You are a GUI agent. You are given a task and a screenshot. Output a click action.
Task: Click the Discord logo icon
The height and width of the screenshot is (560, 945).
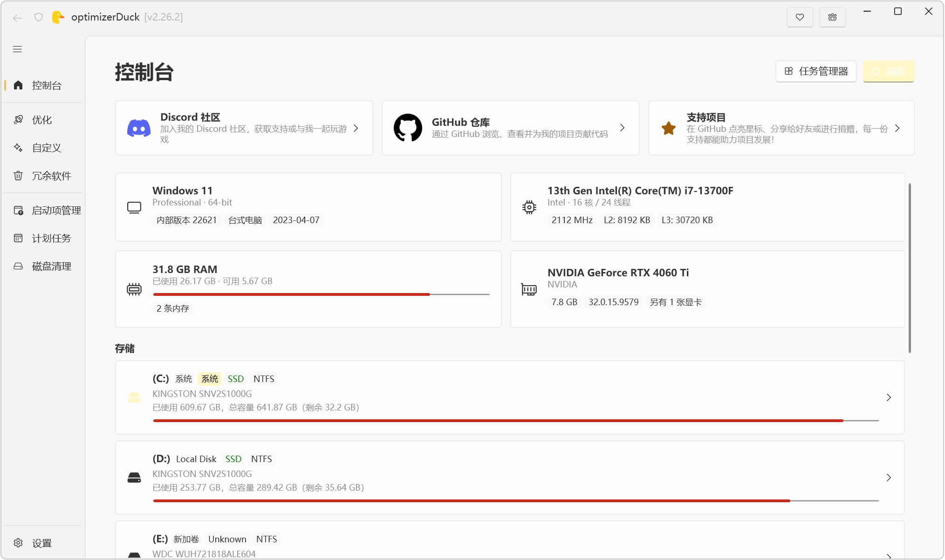coord(139,128)
